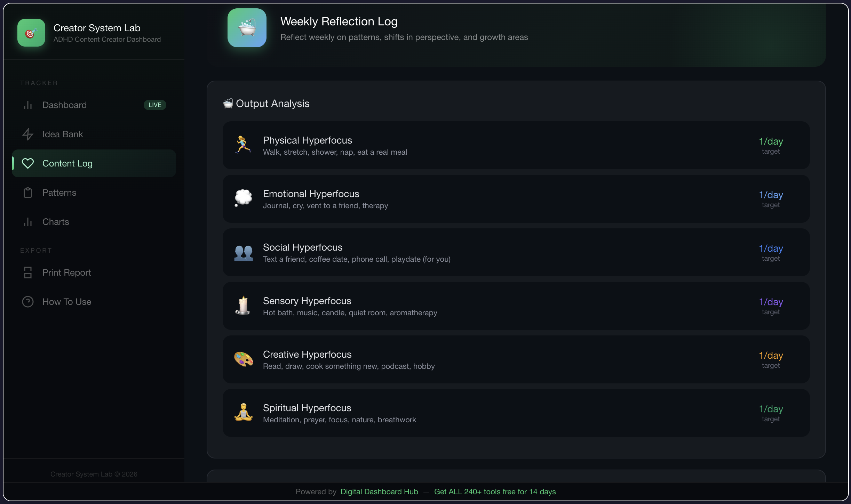Select the Creative Hyperfocus row title
Image resolution: width=851 pixels, height=504 pixels.
[x=307, y=355]
